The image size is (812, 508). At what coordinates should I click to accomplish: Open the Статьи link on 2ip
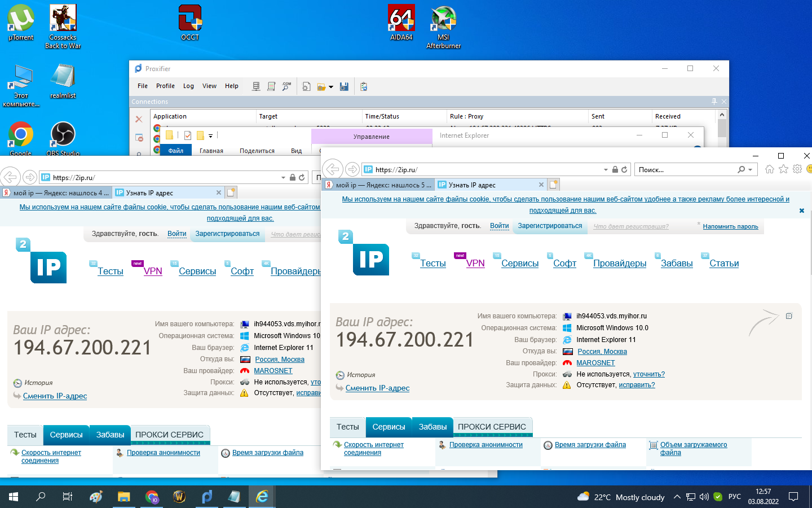tap(724, 263)
